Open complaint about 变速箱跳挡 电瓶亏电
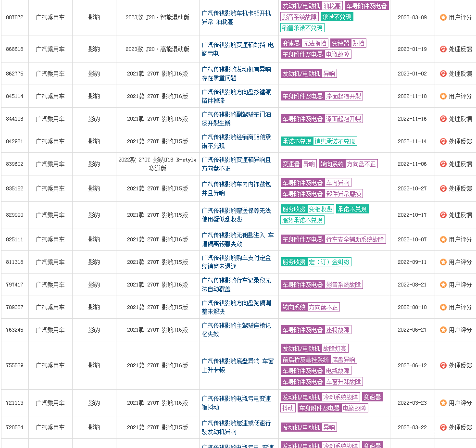 (x=238, y=49)
